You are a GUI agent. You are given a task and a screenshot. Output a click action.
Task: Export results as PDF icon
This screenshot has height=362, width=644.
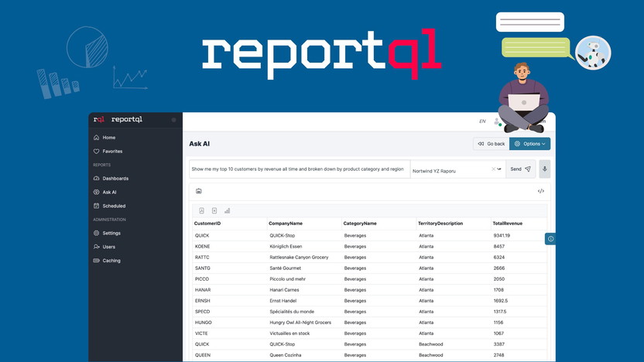pyautogui.click(x=202, y=210)
